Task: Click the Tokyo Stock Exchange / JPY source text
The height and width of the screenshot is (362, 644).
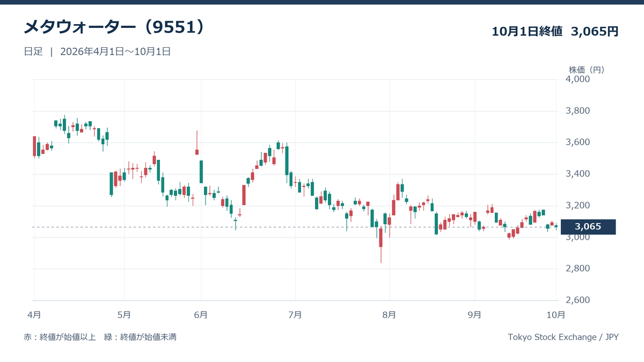Action: pos(563,337)
